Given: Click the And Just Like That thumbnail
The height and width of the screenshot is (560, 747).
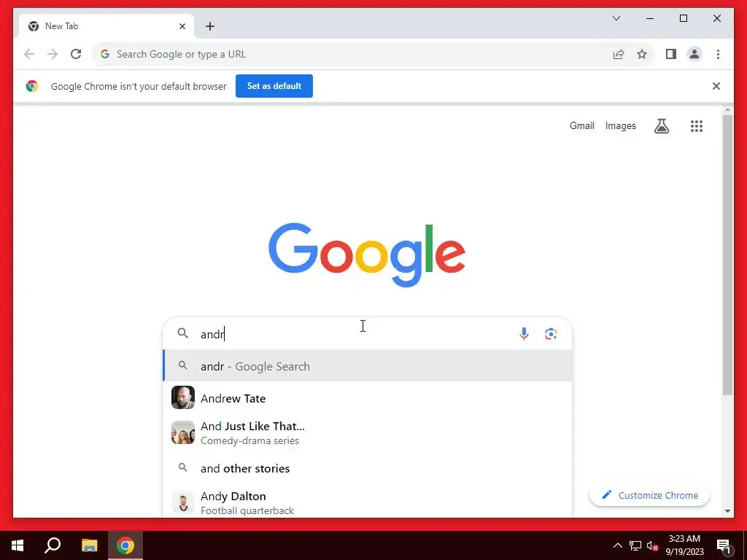Looking at the screenshot, I should pyautogui.click(x=183, y=432).
